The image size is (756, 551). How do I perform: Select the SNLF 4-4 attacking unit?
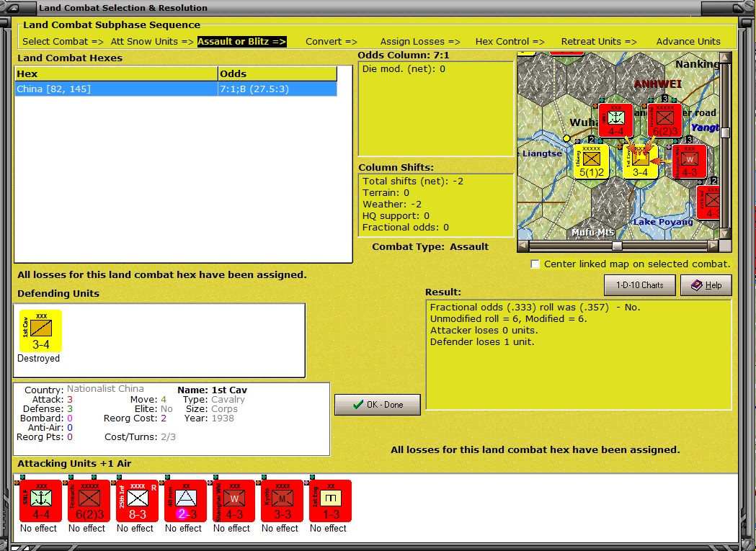[x=41, y=501]
